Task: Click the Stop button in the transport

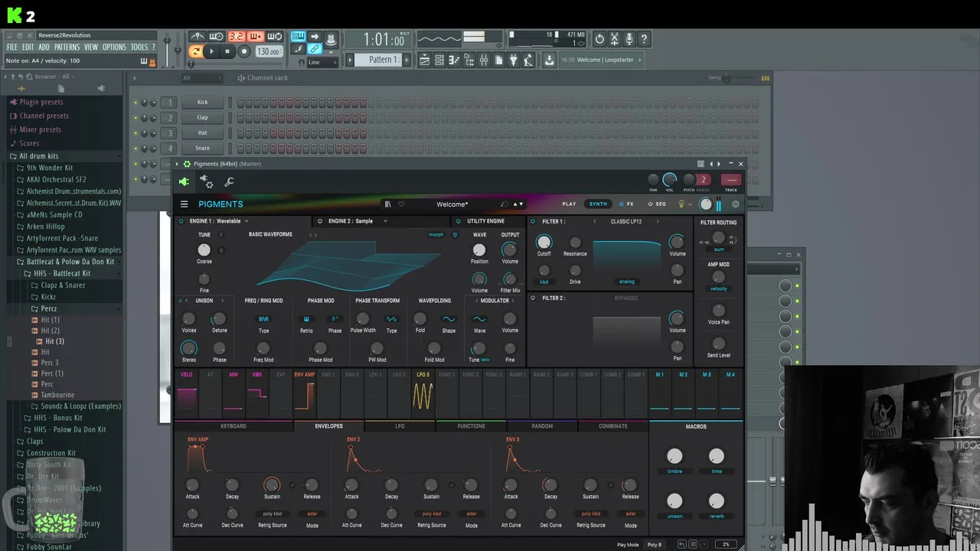Action: [x=227, y=51]
